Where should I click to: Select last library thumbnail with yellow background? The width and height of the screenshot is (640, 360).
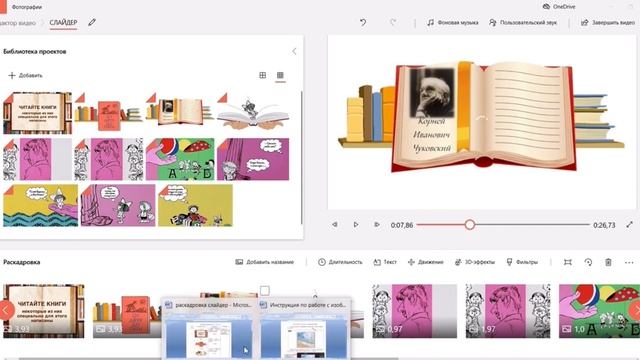click(195, 205)
